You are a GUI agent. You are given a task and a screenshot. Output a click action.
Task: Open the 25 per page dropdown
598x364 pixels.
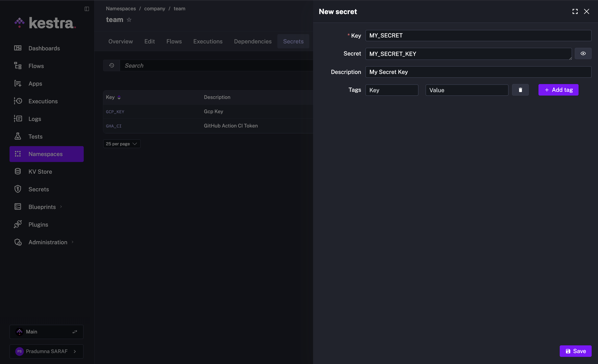pyautogui.click(x=122, y=144)
